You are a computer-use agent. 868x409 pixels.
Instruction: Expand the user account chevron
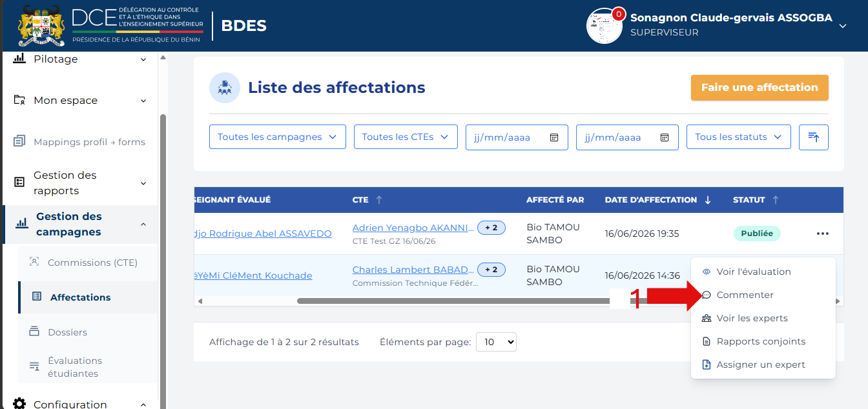842,26
